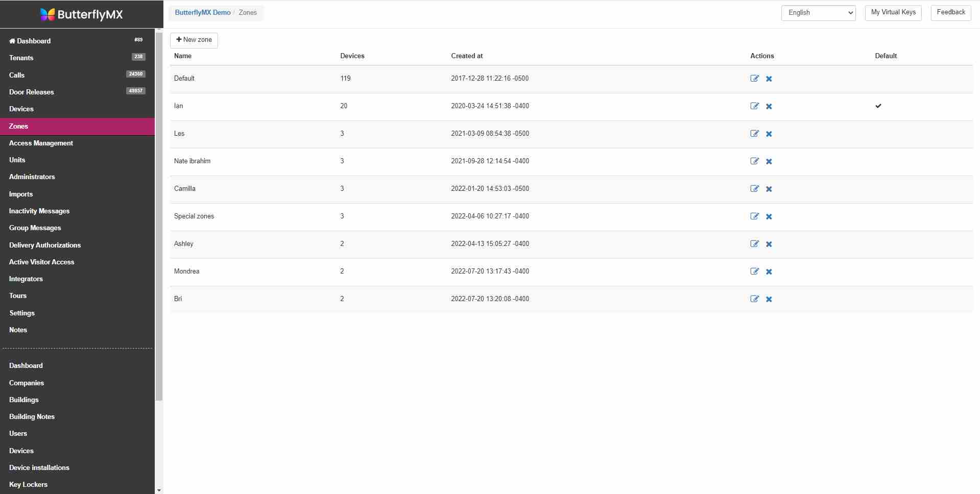
Task: Remove the Nate ibrahim zone
Action: (769, 161)
